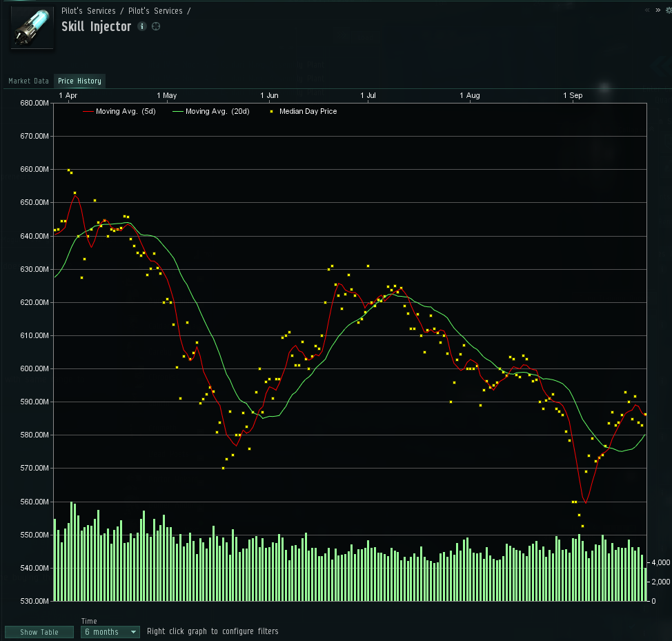Open the settings gear in the corner

pos(669,10)
